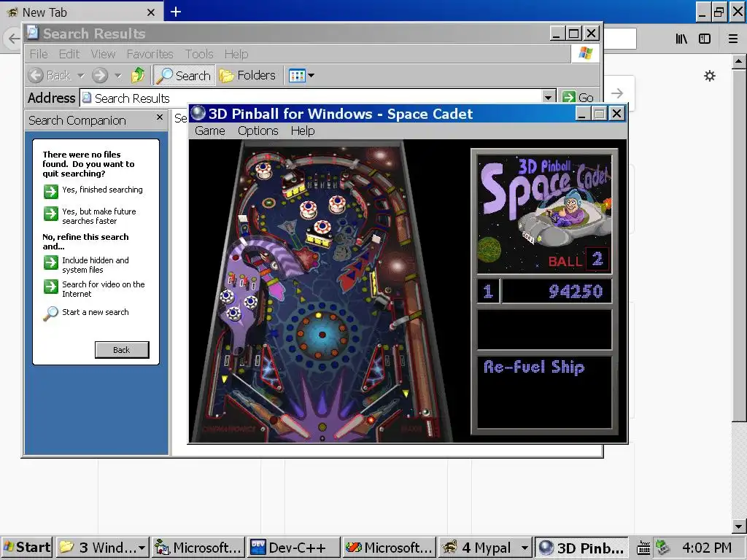Click the browser scrollbar down arrow
747x560 pixels.
(739, 526)
